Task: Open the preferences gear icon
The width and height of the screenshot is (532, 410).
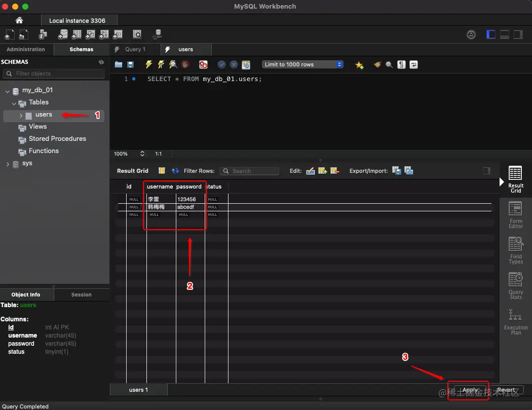Action: [471, 34]
